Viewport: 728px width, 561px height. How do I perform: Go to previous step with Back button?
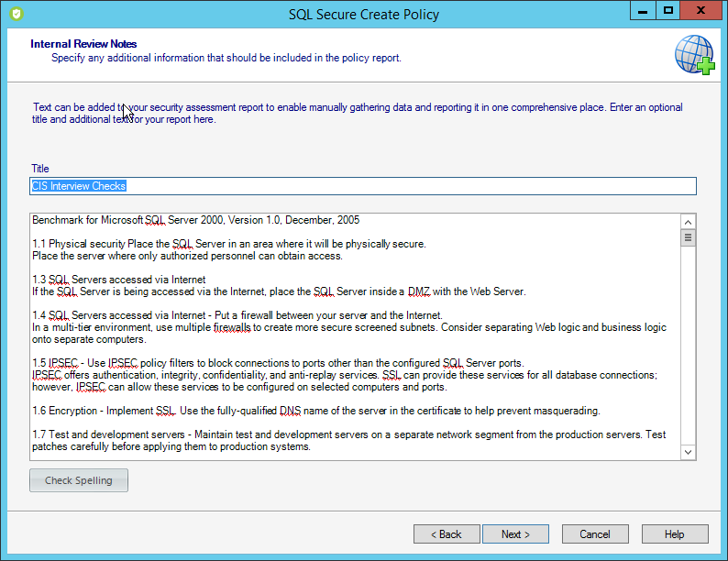coord(447,534)
